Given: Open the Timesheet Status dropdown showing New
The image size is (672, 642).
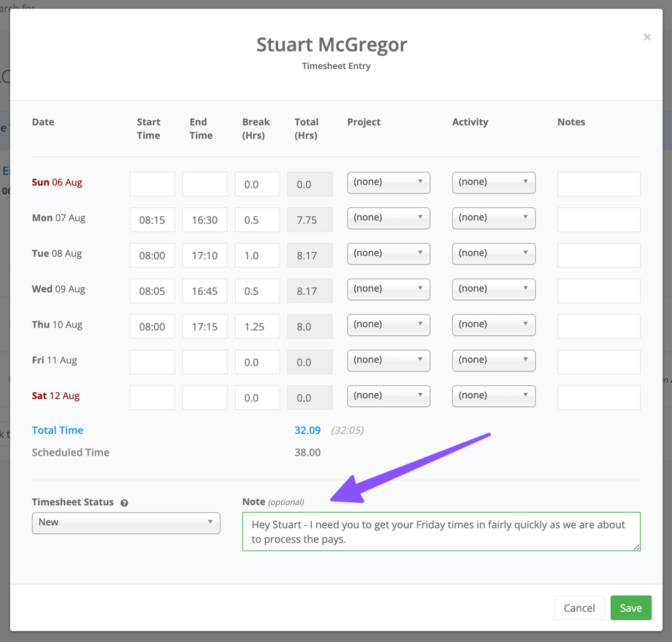Looking at the screenshot, I should coord(126,522).
